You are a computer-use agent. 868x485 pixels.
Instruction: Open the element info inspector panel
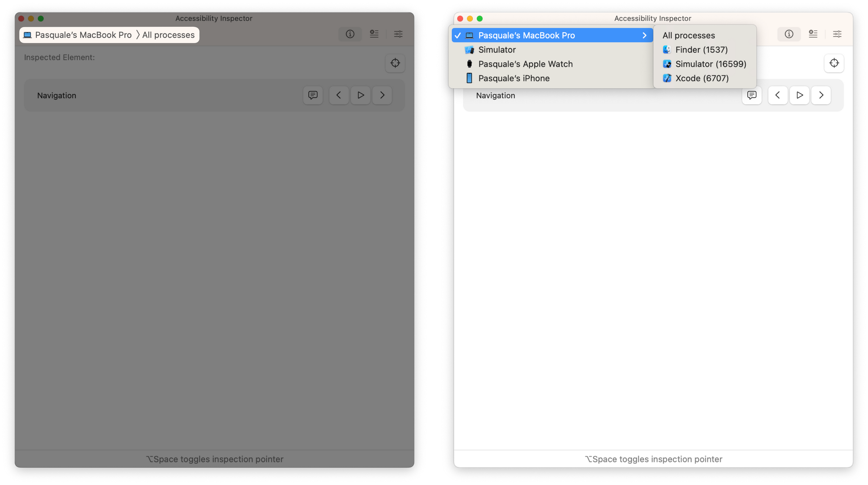(789, 34)
